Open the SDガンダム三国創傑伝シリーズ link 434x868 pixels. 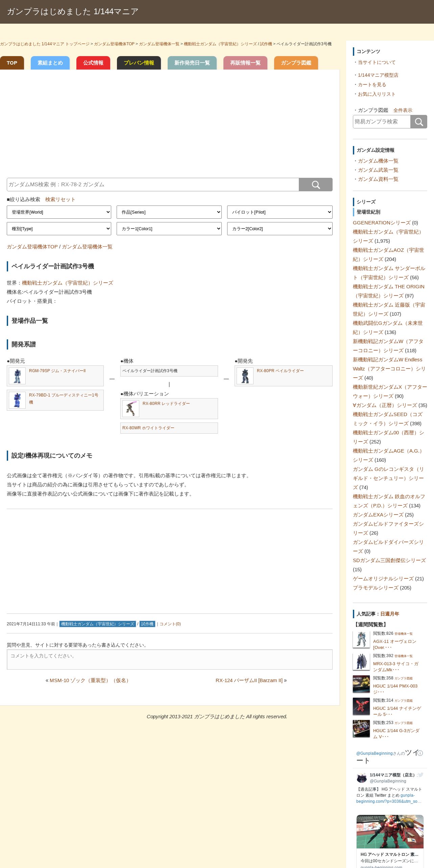[x=389, y=560]
